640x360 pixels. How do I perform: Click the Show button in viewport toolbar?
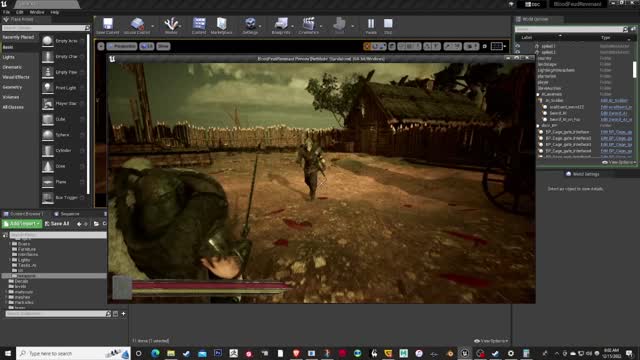163,46
